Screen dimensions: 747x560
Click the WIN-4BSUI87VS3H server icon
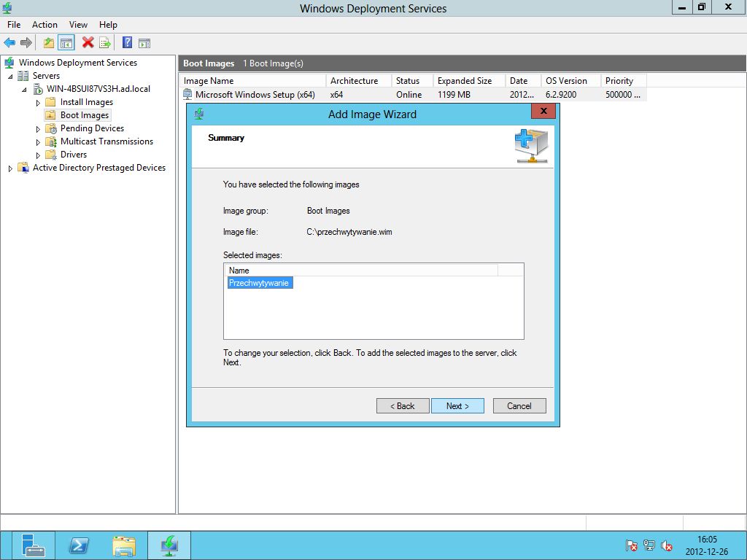click(x=38, y=89)
